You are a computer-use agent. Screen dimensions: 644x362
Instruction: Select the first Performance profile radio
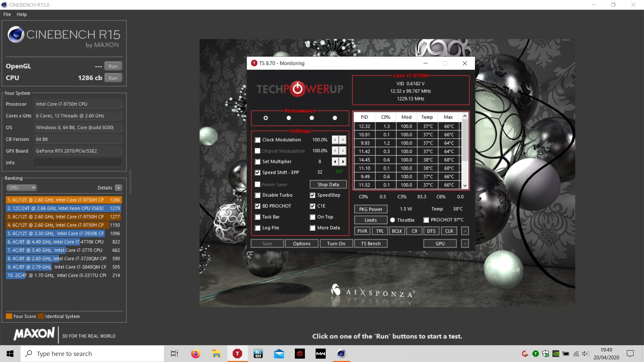[266, 118]
